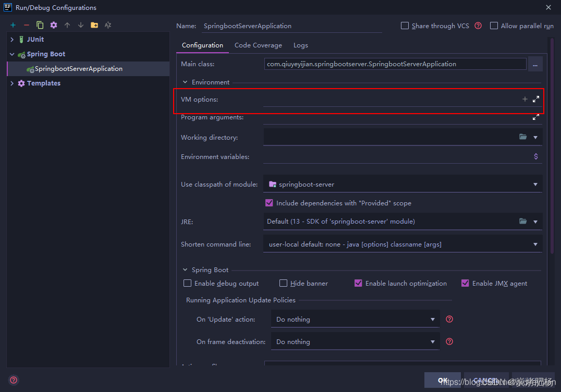Copy the SpringbootServerApplication configuration
The image size is (561, 392).
(x=40, y=24)
